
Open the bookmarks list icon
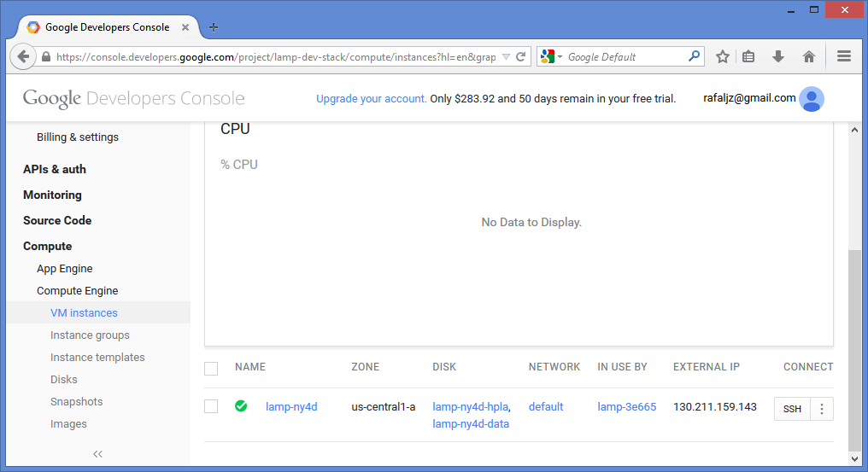click(748, 56)
